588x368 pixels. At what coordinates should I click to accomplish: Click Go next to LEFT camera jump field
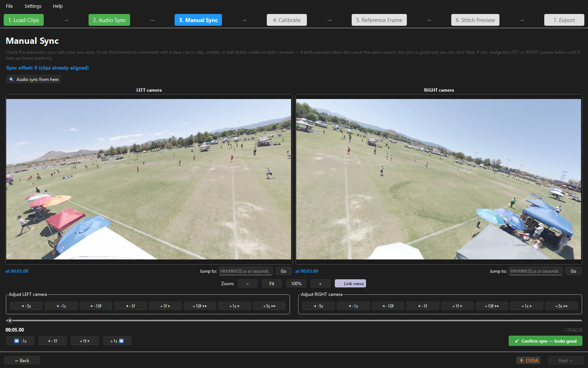(283, 271)
